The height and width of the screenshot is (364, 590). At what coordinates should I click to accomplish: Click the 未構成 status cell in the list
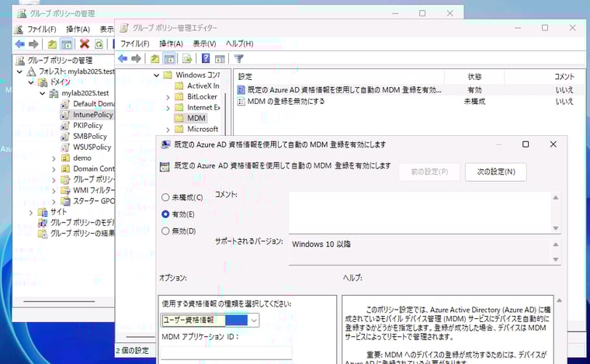click(x=474, y=102)
